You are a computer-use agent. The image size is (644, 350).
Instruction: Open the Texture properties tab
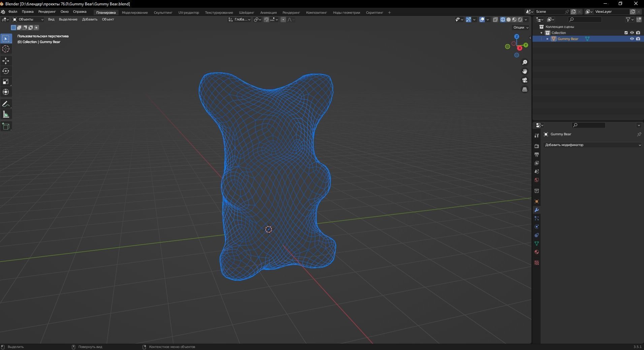coord(537,263)
